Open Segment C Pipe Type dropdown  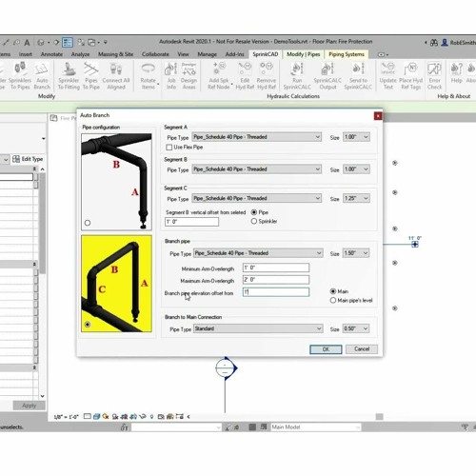tap(257, 199)
